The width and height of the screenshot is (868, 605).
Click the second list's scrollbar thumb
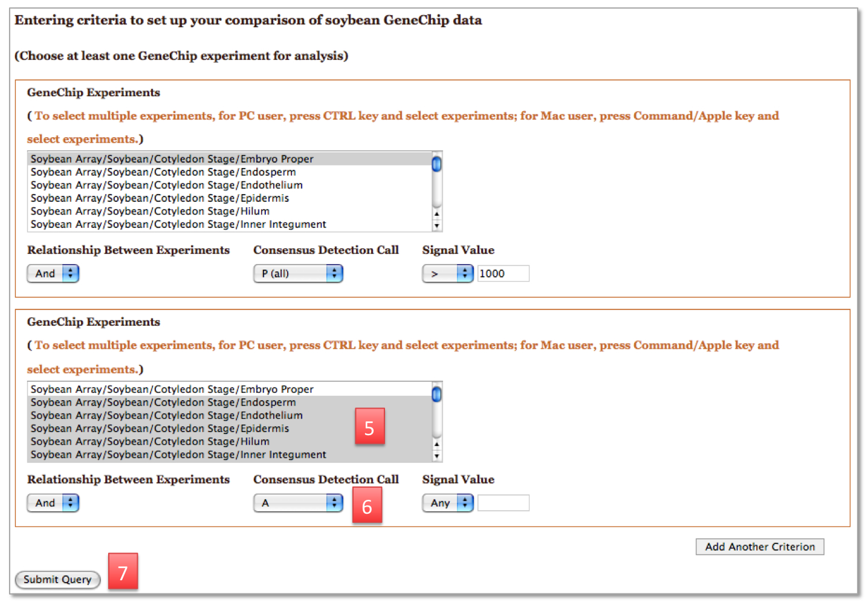point(437,395)
